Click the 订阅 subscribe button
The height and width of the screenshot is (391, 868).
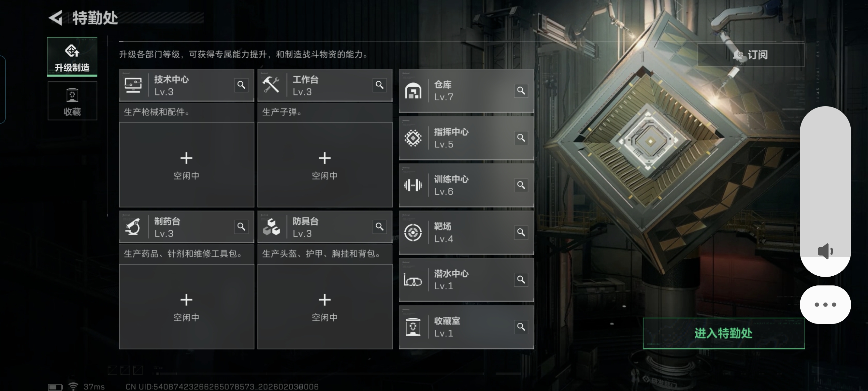coord(751,55)
